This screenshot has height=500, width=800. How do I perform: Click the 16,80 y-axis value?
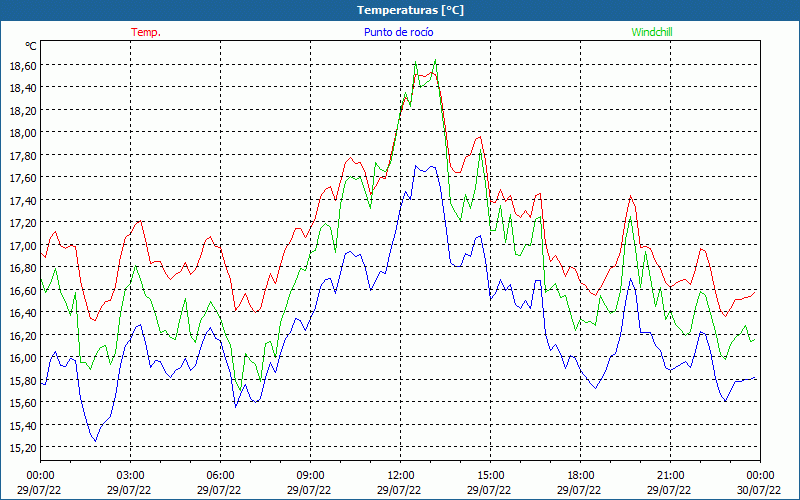(x=23, y=267)
